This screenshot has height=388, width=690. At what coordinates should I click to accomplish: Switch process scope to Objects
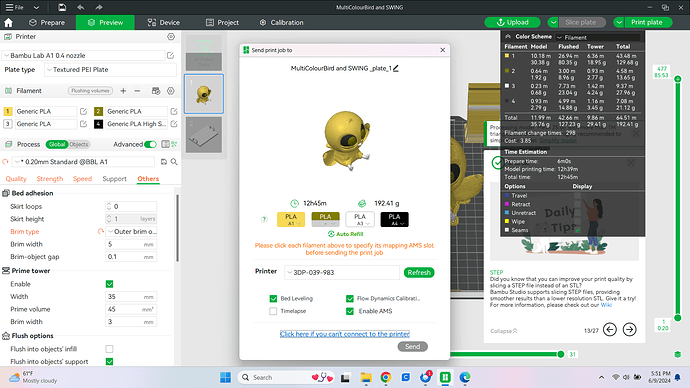[79, 144]
